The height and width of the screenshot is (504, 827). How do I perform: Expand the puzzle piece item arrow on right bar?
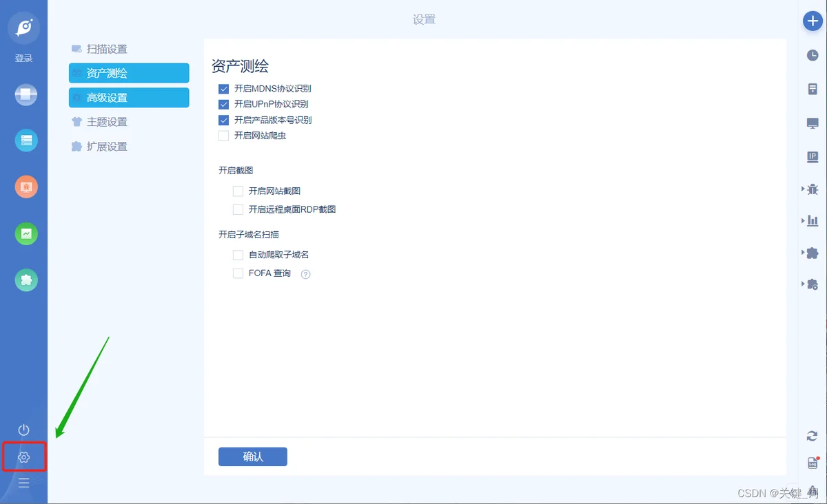pos(803,253)
